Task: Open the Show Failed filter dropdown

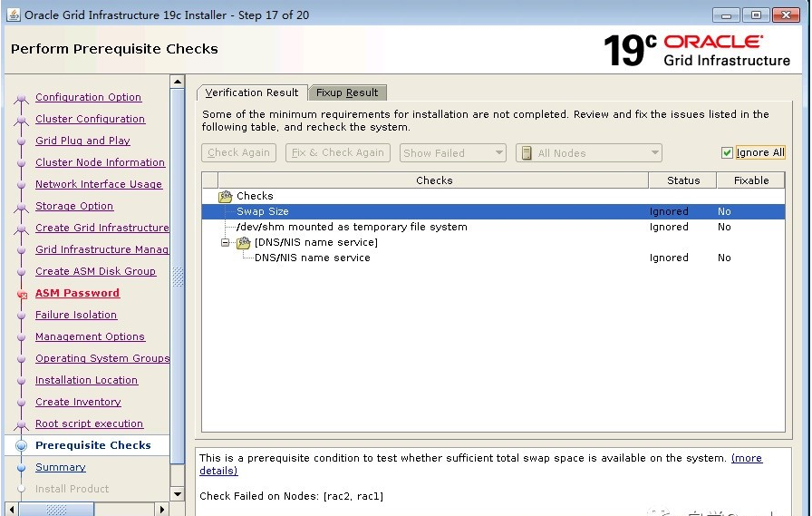Action: click(452, 153)
